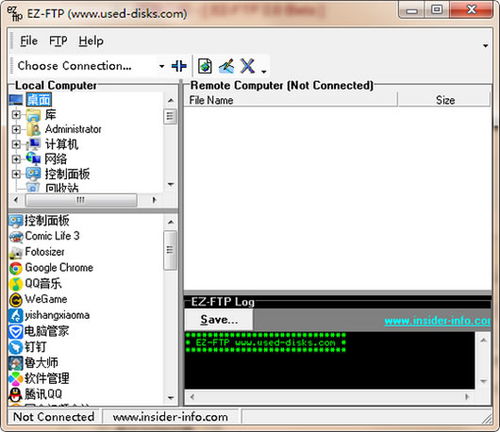Expand the Administrator tree node
This screenshot has height=432, width=500.
click(16, 129)
